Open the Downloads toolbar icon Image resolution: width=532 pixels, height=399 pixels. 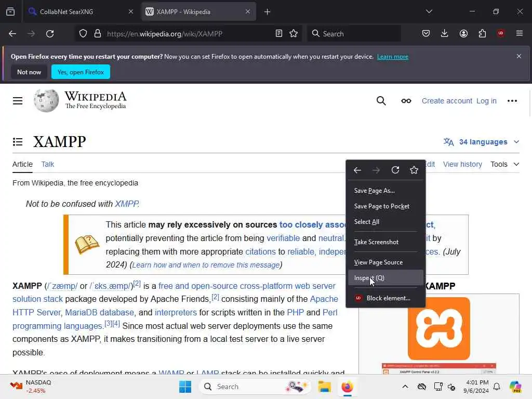(x=445, y=33)
